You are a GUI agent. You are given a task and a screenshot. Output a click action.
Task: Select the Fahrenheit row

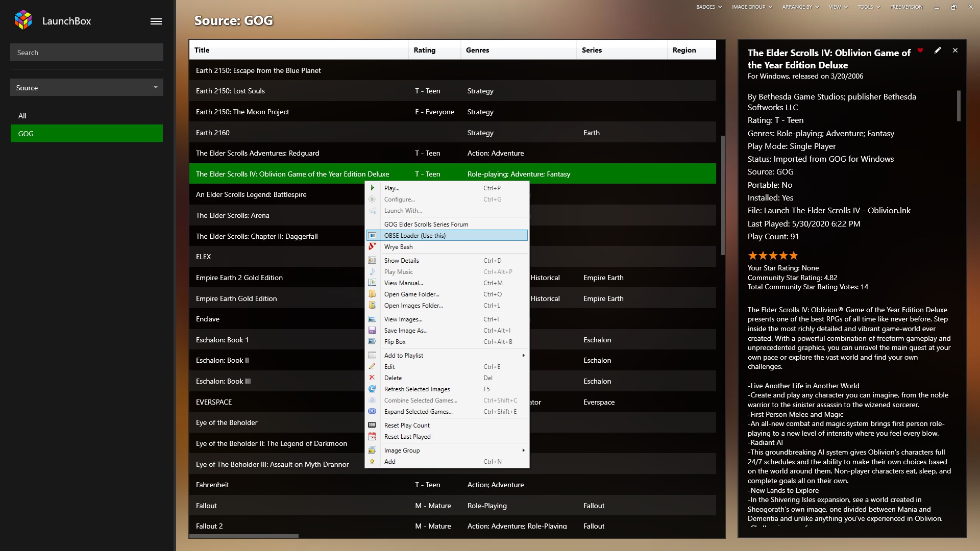453,485
